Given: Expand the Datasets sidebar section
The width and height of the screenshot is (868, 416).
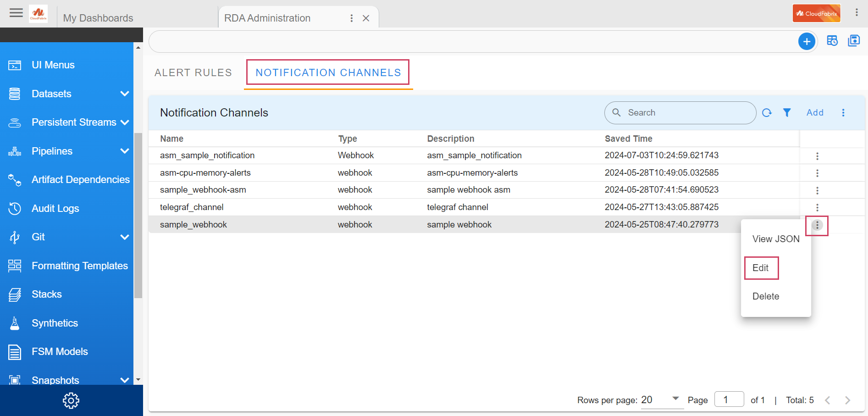Looking at the screenshot, I should click(x=124, y=94).
